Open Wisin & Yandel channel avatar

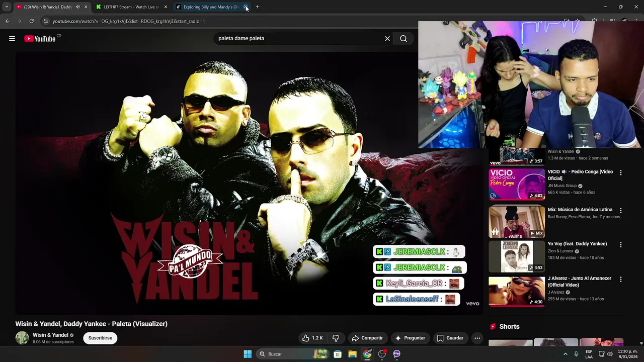22,338
